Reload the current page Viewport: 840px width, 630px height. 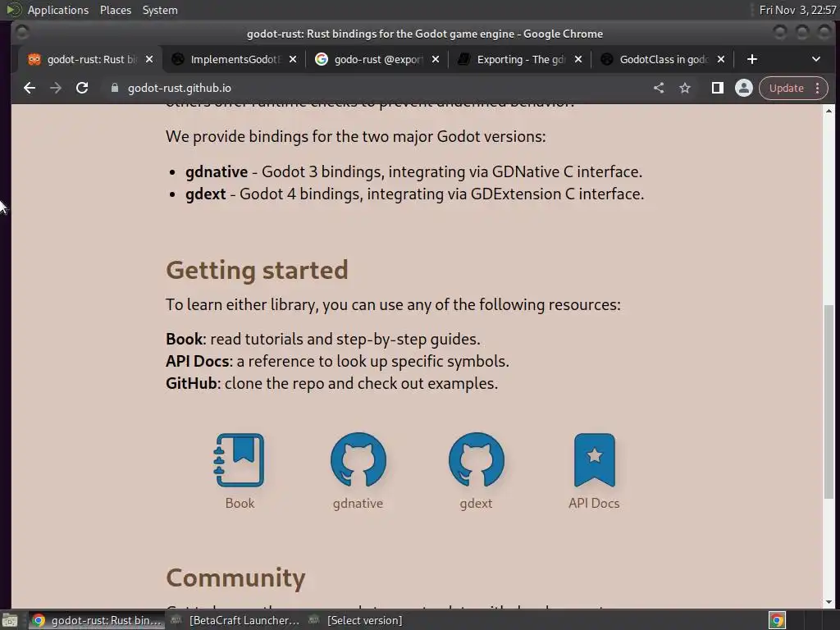tap(82, 88)
